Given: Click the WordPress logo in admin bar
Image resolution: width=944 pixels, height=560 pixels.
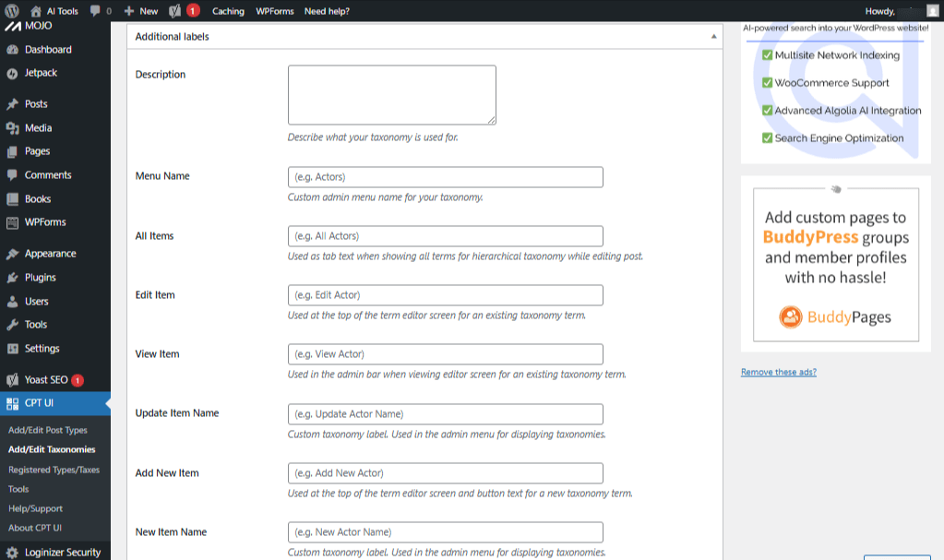Looking at the screenshot, I should pyautogui.click(x=12, y=11).
